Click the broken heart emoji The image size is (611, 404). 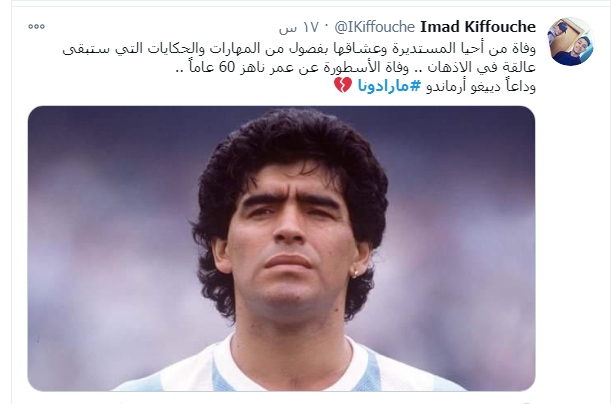coord(343,85)
